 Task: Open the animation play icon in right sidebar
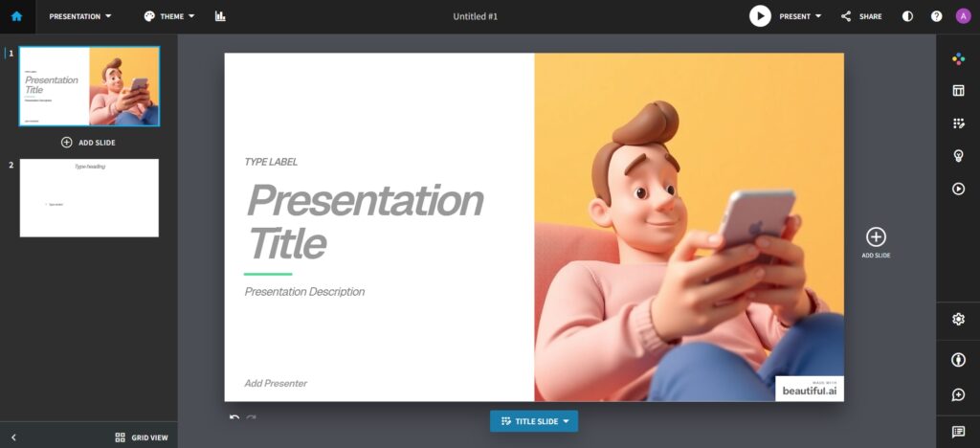pos(958,189)
